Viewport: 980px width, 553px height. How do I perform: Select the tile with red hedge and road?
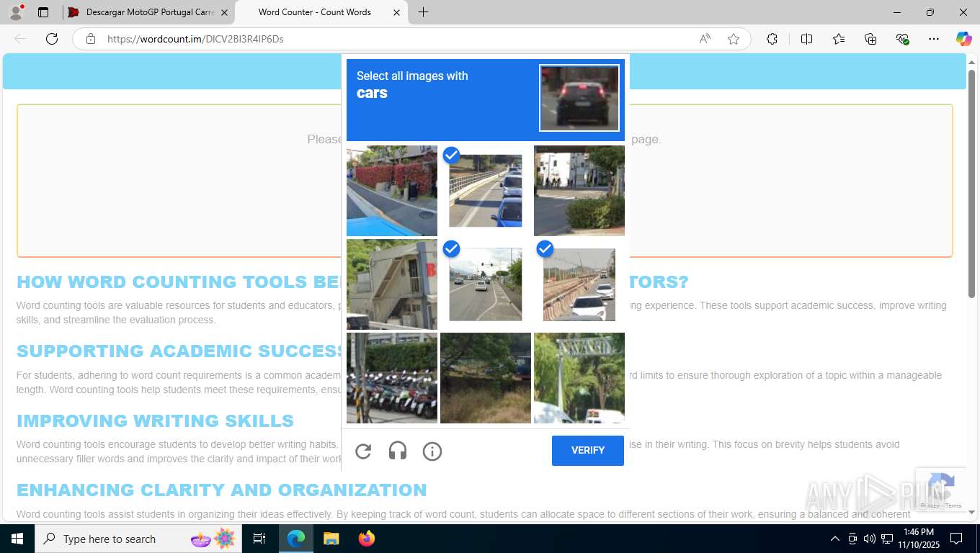392,191
